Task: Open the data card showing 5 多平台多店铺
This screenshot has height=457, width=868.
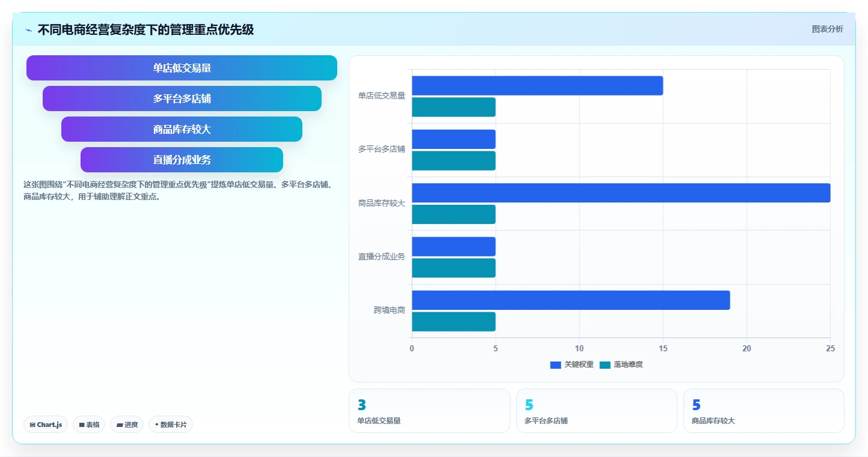Action: (596, 411)
